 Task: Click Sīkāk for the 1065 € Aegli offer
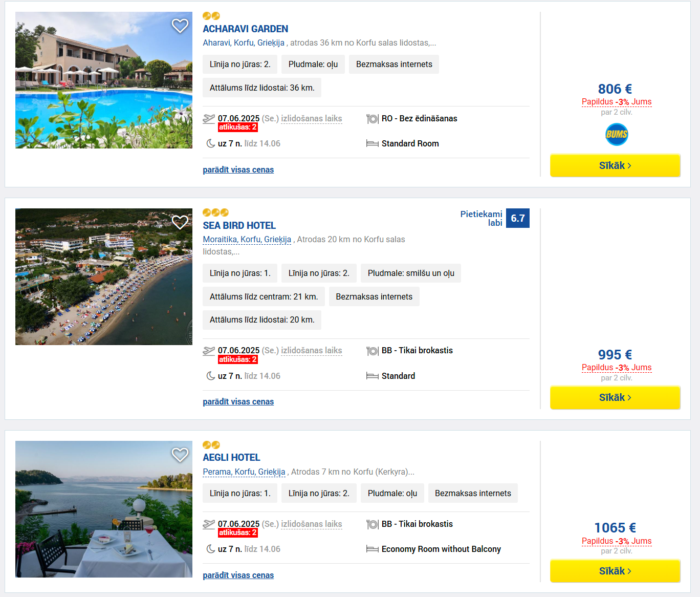[615, 571]
